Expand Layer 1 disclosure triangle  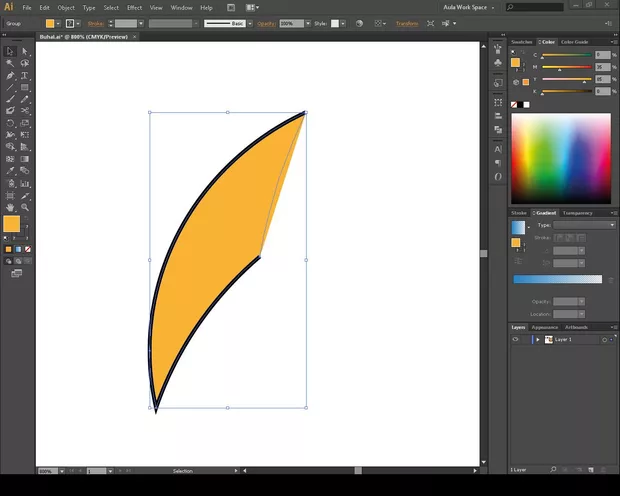pos(537,340)
